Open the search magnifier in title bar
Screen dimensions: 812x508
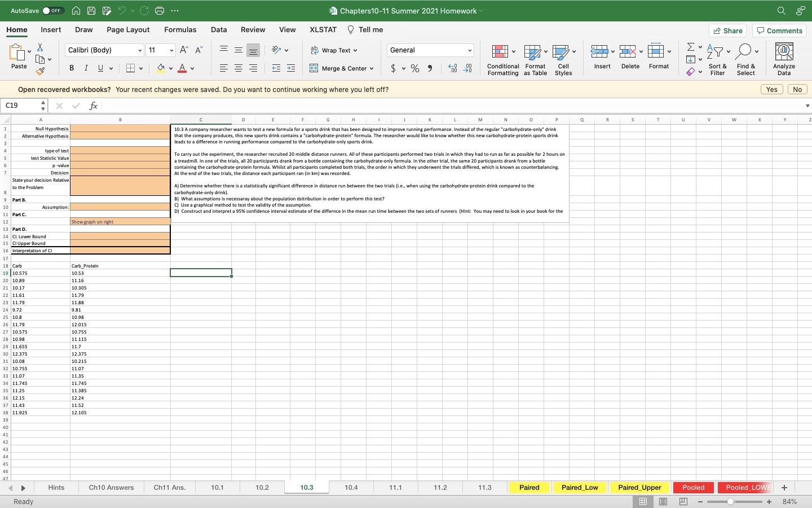[781, 11]
